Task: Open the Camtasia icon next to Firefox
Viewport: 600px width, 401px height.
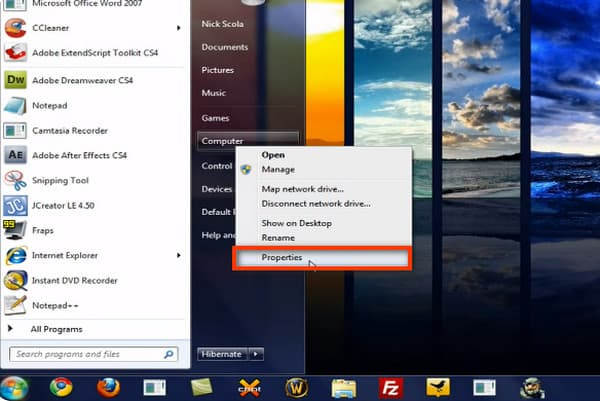Action: coord(155,388)
